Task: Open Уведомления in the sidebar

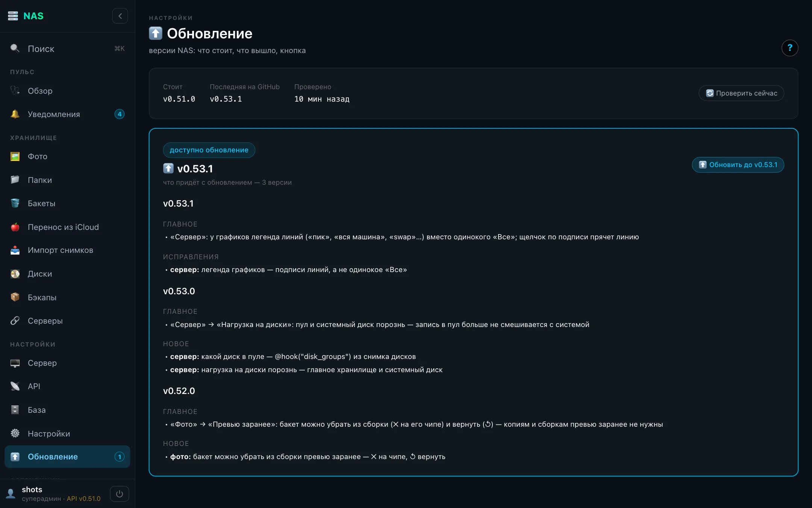Action: point(67,114)
